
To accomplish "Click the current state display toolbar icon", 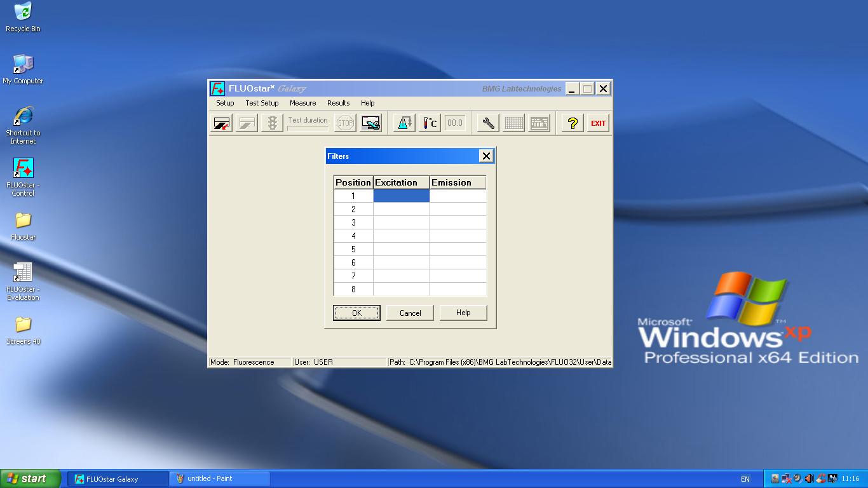I will point(370,123).
